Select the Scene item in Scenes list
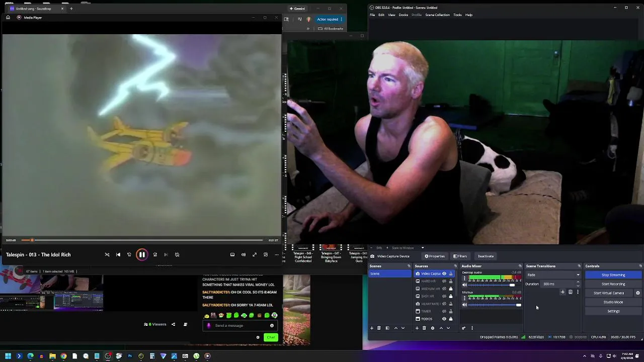Viewport: 644px width, 362px height. (x=390, y=274)
